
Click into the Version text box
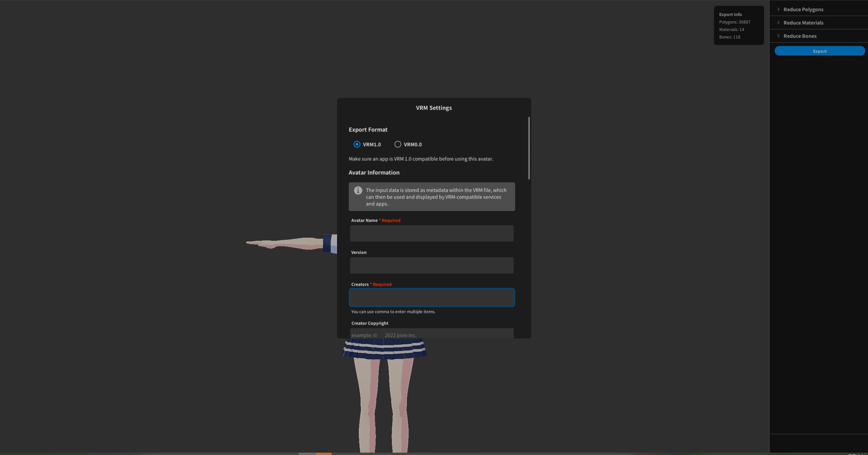431,265
